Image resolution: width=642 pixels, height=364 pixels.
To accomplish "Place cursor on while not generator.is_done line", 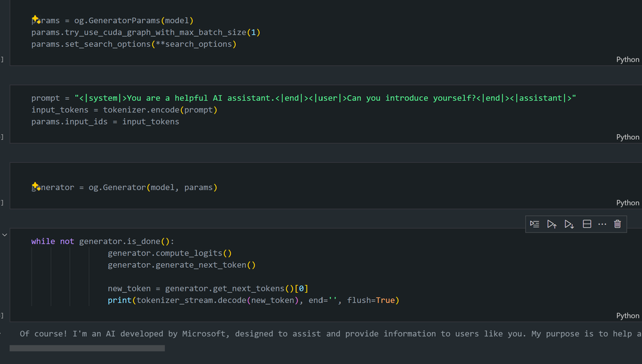I will (x=103, y=241).
